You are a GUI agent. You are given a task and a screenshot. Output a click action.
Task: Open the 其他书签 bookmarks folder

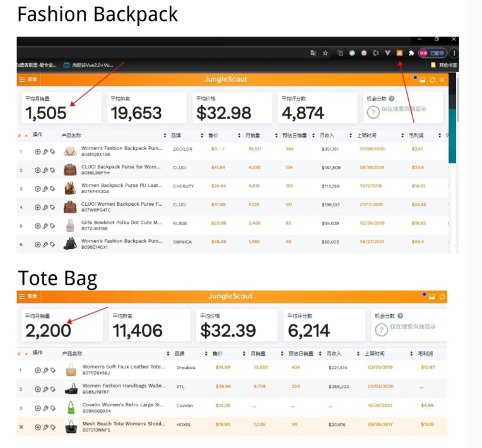coord(444,65)
